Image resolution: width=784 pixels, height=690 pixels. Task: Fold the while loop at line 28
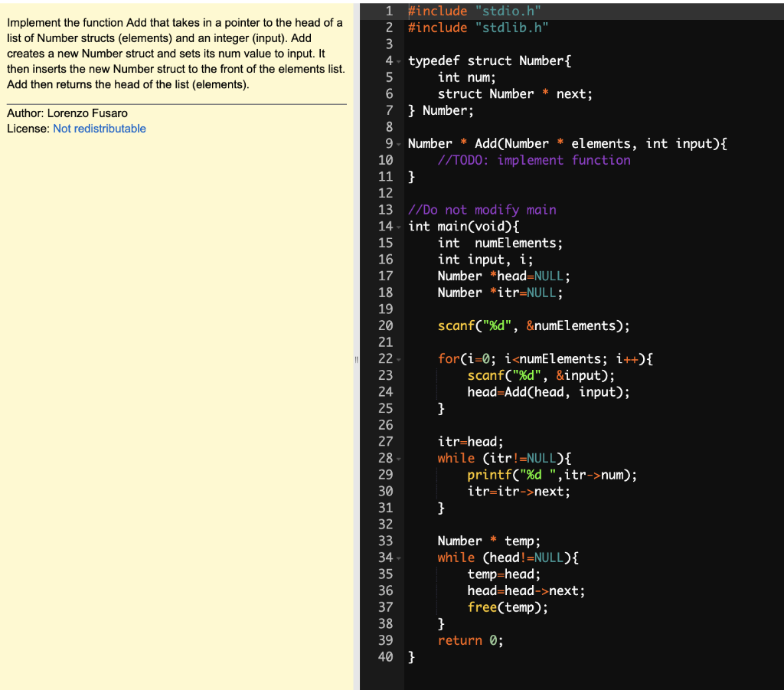397,457
